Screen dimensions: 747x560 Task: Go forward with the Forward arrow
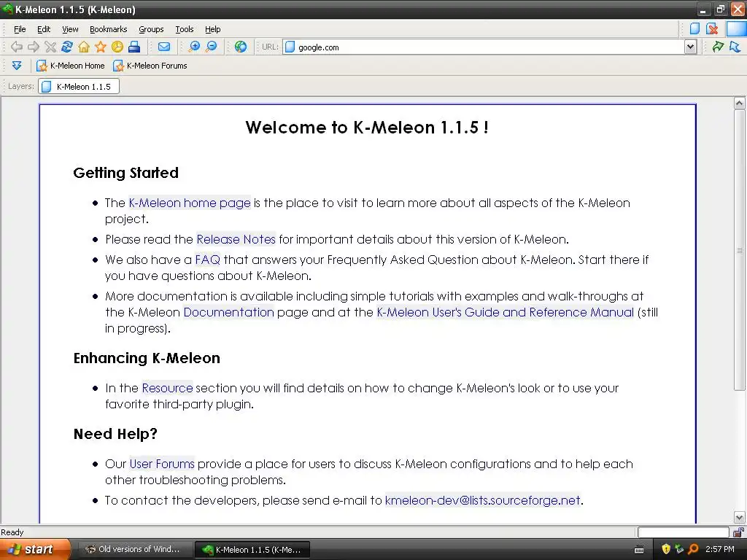coord(34,47)
